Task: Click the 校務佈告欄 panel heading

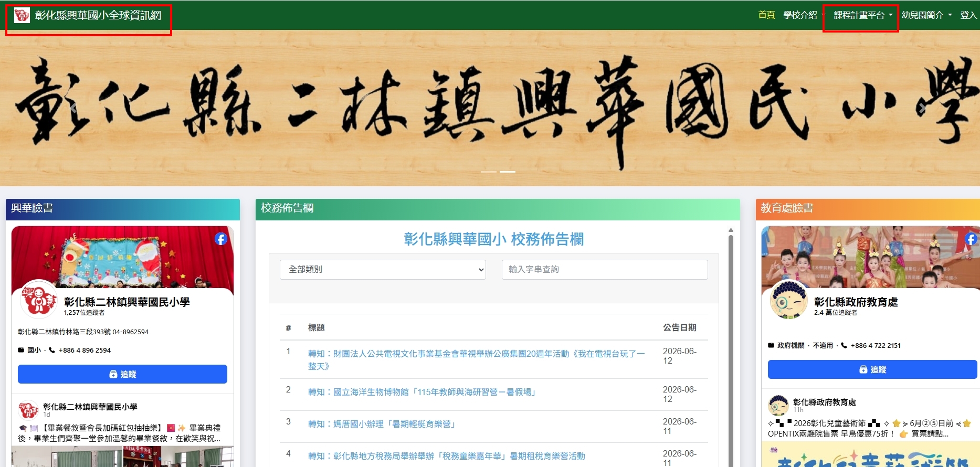Action: pyautogui.click(x=287, y=208)
